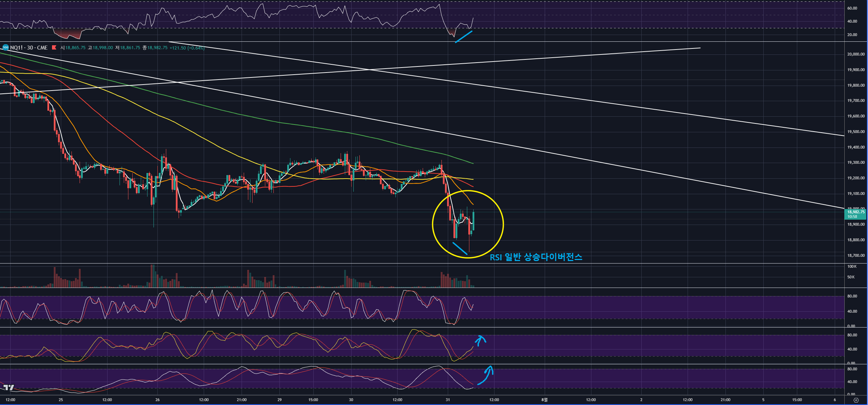868x405 pixels.
Task: Click the red flag icon beside CME
Action: 54,47
